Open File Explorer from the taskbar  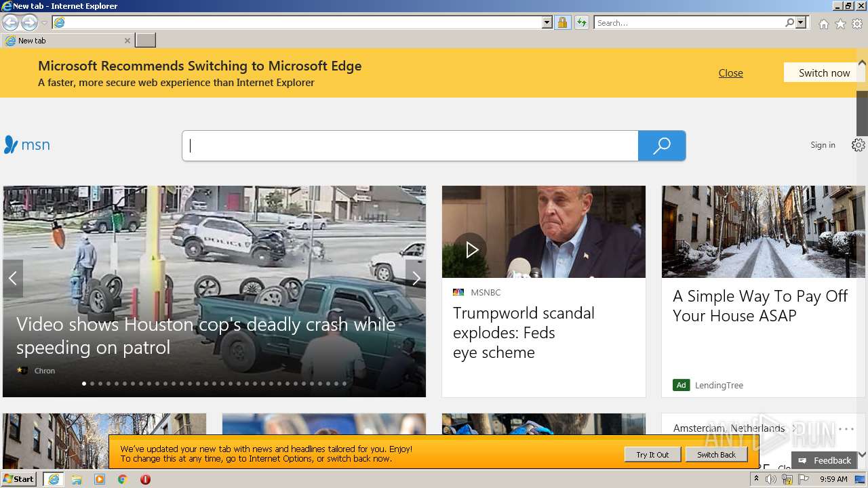pos(77,479)
